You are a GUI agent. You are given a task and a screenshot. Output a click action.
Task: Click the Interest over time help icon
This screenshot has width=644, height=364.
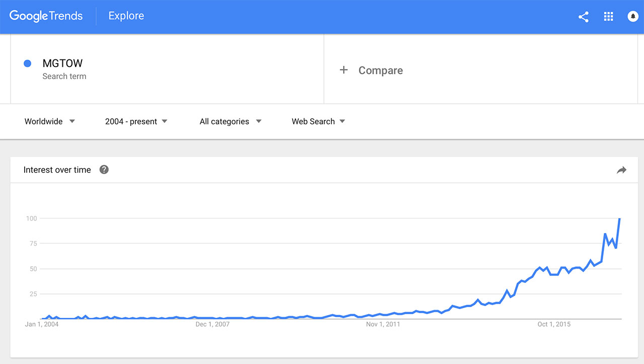104,170
